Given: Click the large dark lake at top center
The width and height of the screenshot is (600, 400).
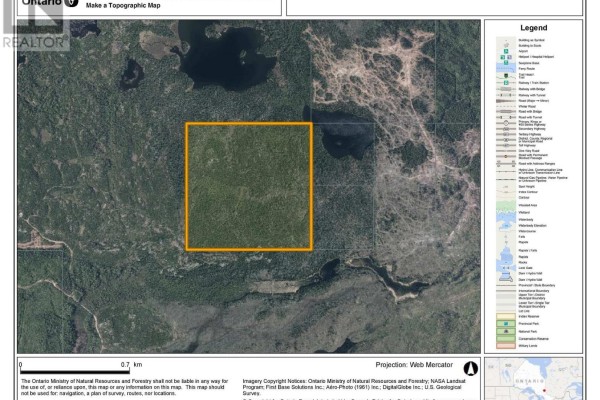Looking at the screenshot, I should point(228,57).
